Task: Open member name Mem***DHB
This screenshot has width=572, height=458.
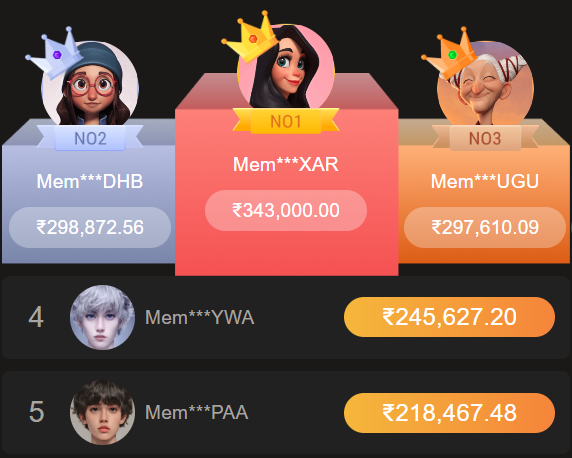Action: click(90, 181)
